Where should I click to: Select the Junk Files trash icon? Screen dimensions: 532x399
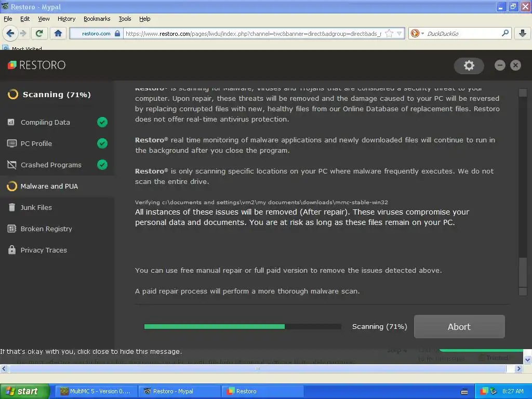(12, 207)
